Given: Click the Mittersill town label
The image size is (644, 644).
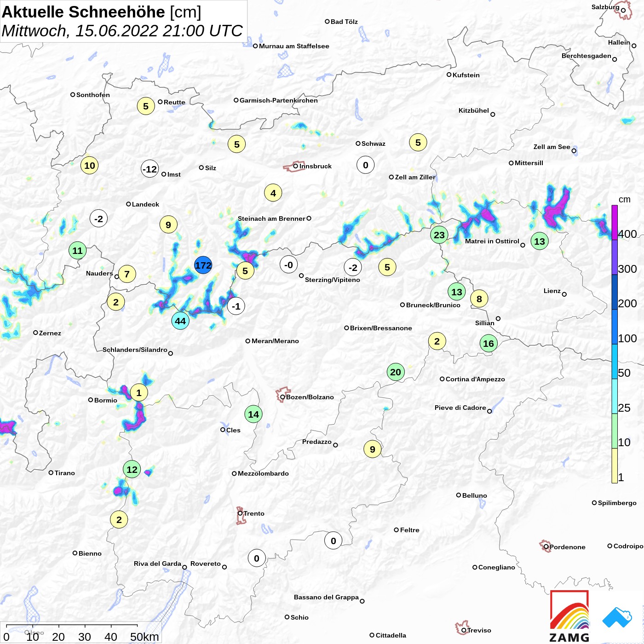Looking at the screenshot, I should 529,163.
